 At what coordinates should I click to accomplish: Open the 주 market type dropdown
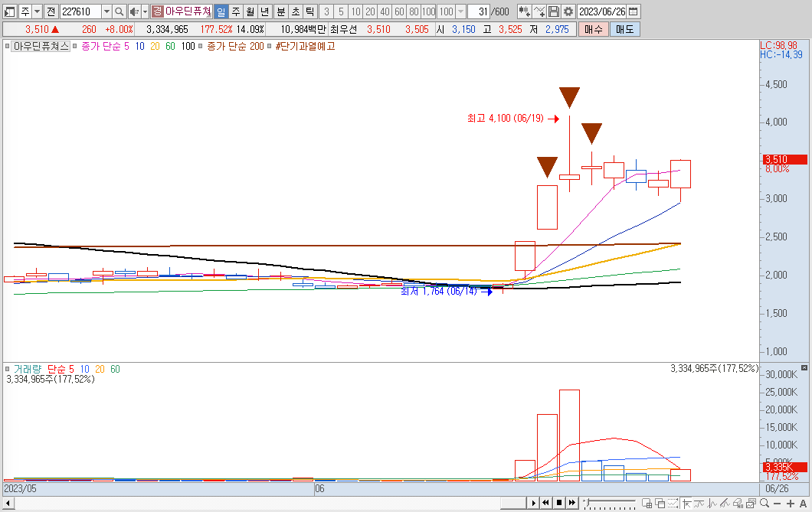click(38, 11)
